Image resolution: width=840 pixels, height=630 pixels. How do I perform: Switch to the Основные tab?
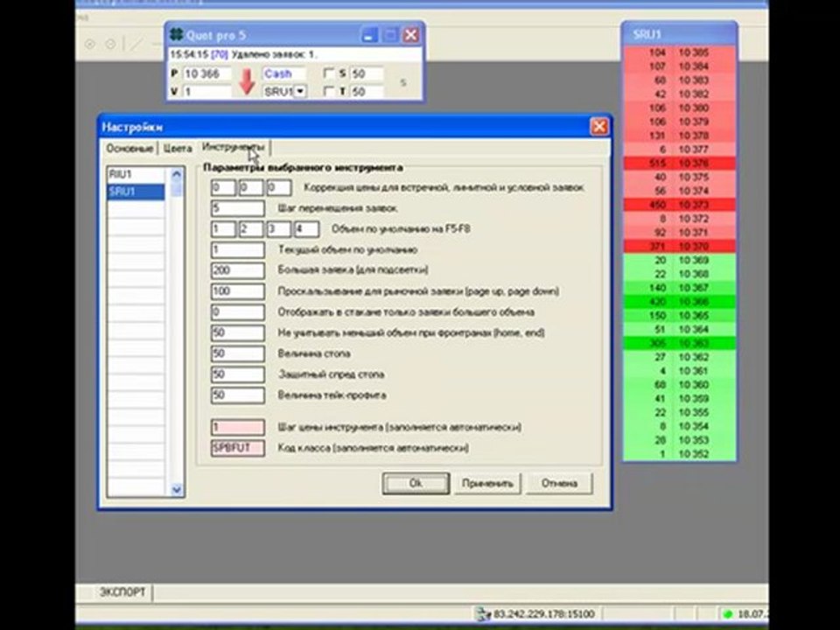(129, 149)
